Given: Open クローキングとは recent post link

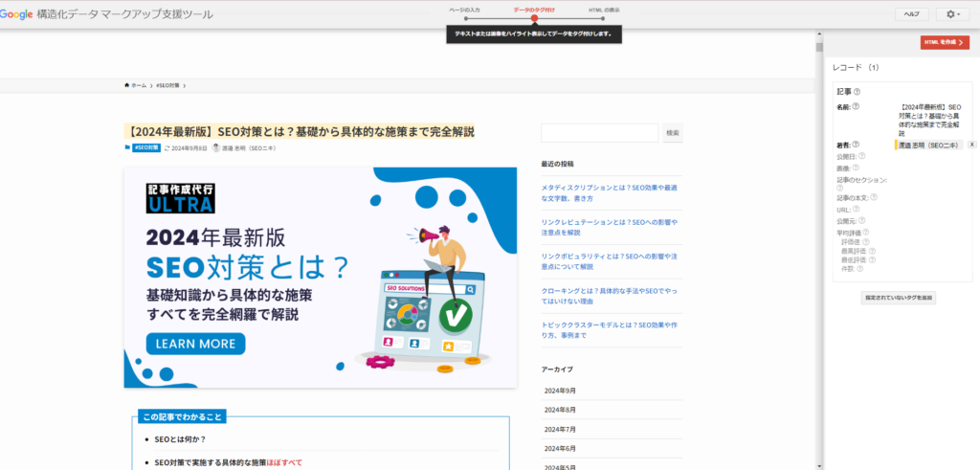Looking at the screenshot, I should [610, 296].
